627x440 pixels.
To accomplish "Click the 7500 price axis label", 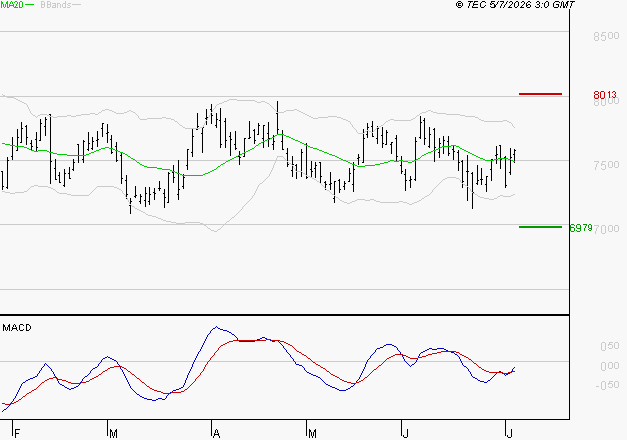I will pyautogui.click(x=606, y=165).
